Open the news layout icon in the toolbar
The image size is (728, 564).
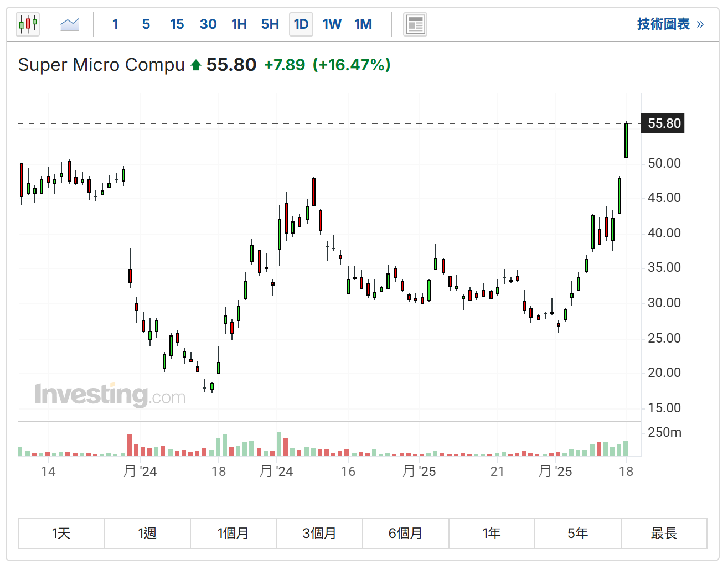click(x=415, y=24)
